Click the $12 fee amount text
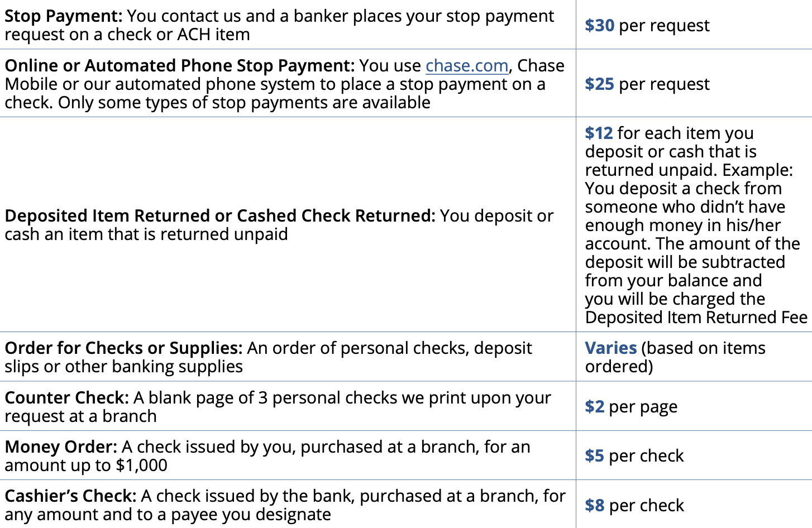 tap(599, 133)
